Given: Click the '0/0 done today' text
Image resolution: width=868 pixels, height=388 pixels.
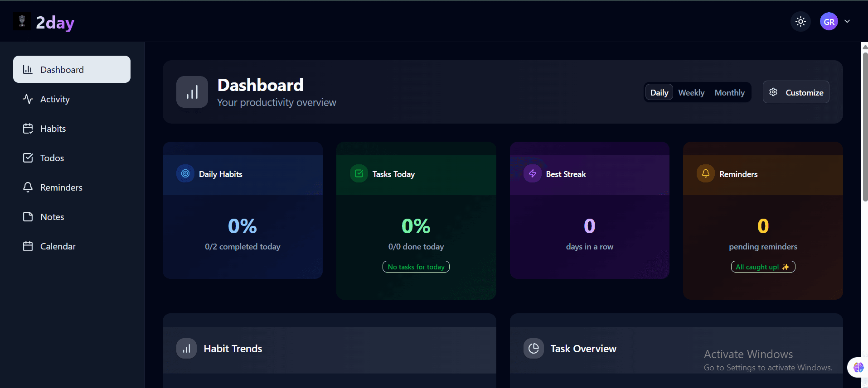Looking at the screenshot, I should click(x=416, y=247).
